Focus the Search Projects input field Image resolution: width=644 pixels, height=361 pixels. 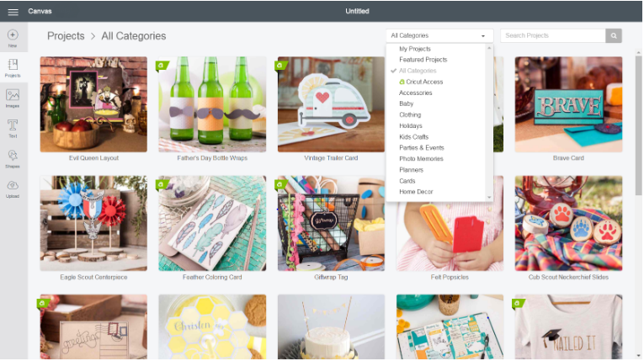click(553, 35)
